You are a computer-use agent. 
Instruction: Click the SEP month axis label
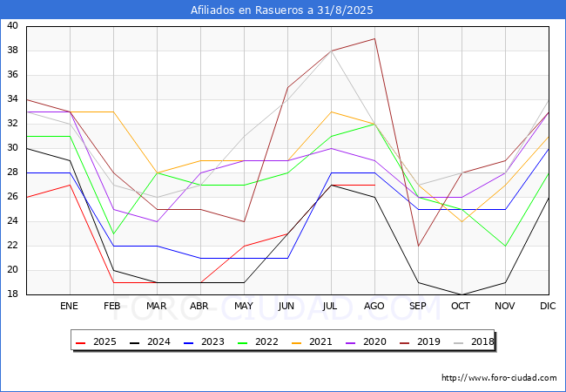pyautogui.click(x=418, y=306)
